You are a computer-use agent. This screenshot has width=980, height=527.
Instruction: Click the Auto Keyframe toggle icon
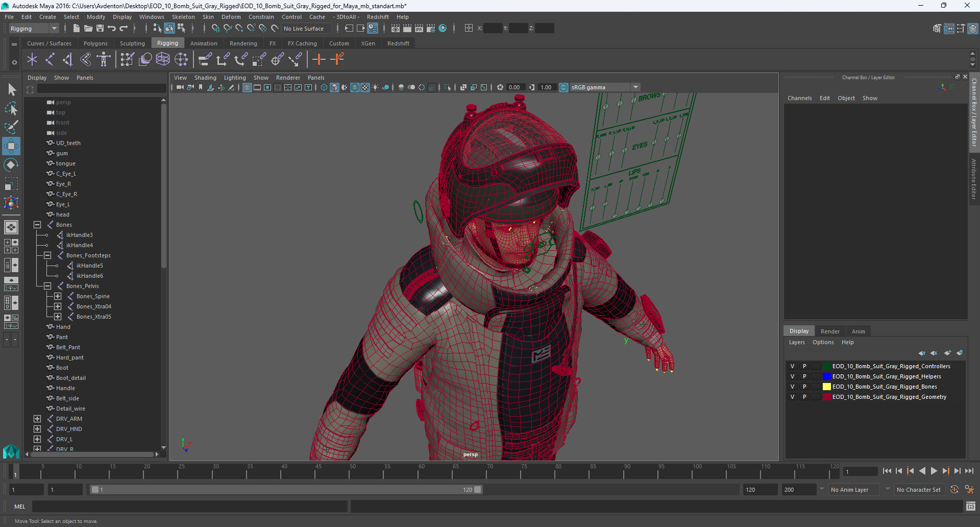tap(954, 490)
